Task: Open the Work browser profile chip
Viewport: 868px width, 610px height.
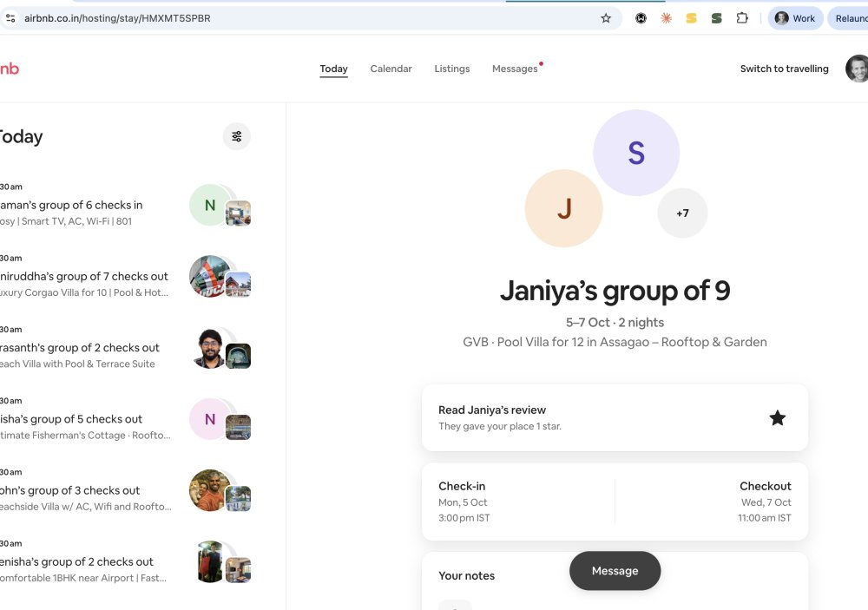Action: [795, 18]
